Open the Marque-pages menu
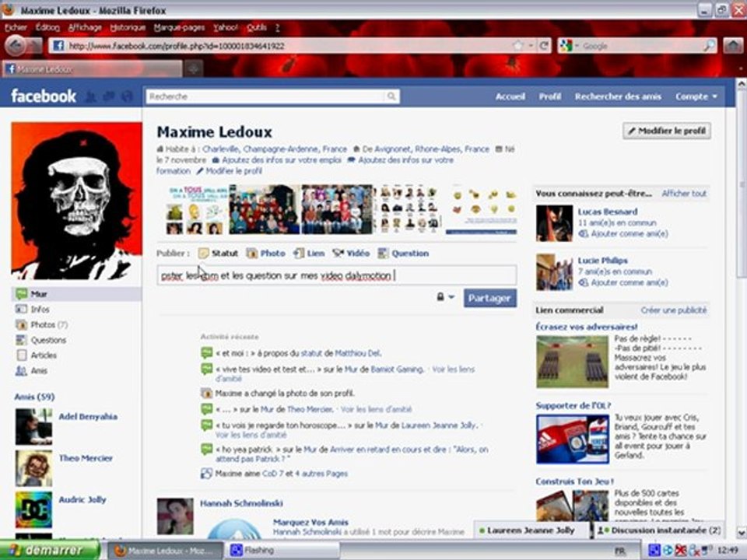Viewport: 747px width, 560px height. (179, 28)
